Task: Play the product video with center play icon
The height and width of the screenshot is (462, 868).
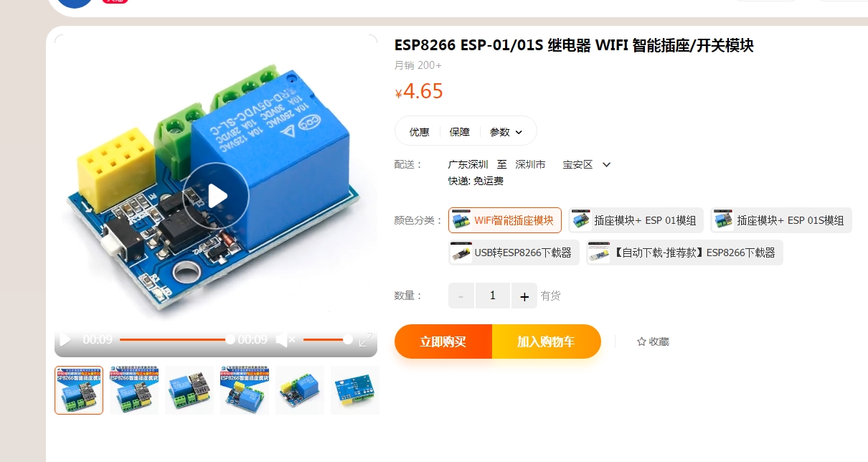Action: tap(216, 196)
